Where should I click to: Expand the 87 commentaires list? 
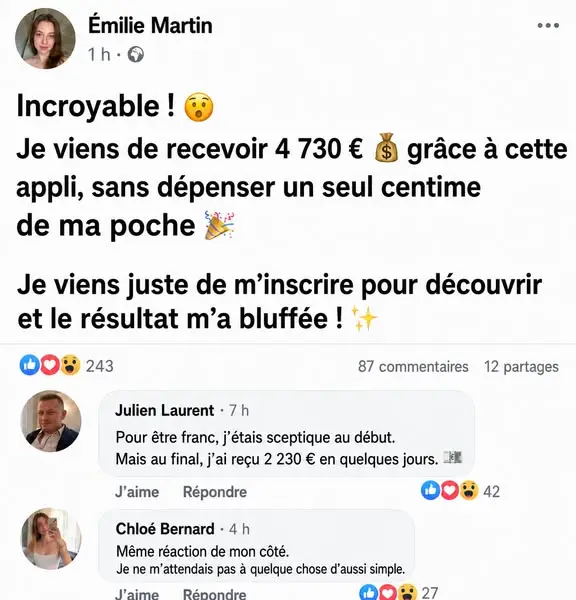coord(413,367)
